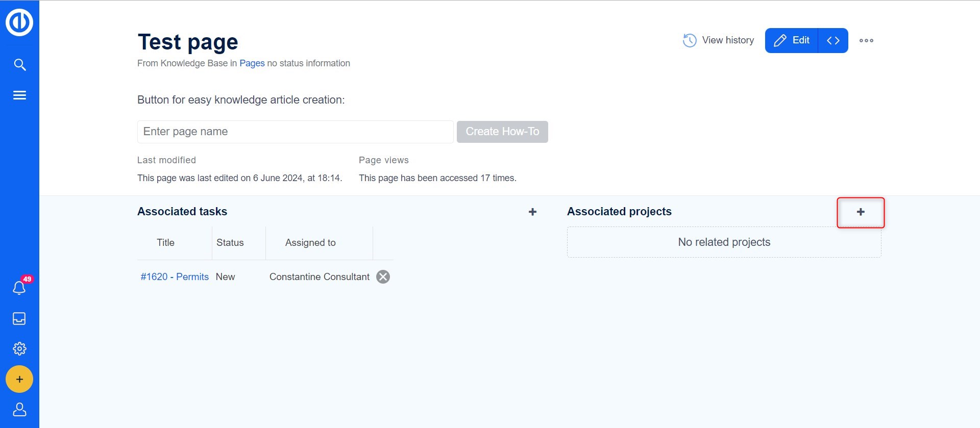The image size is (980, 428).
Task: Remove the Permits task association
Action: (383, 277)
